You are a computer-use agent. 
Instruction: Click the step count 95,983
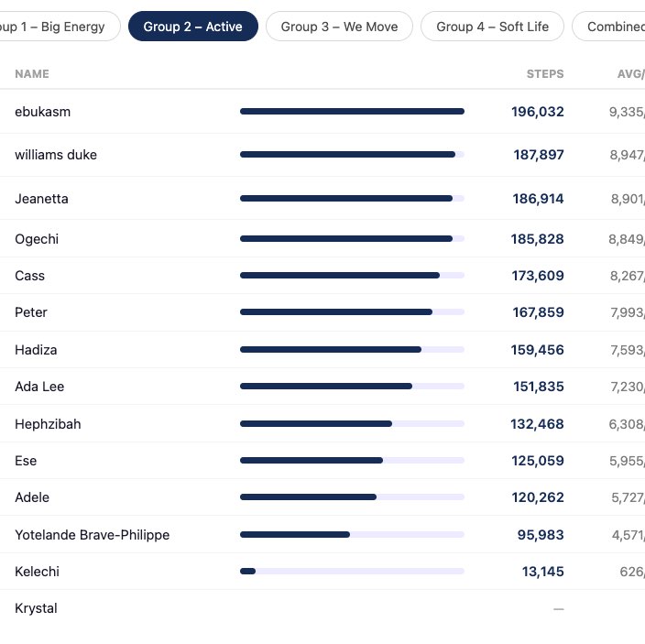[x=541, y=535]
